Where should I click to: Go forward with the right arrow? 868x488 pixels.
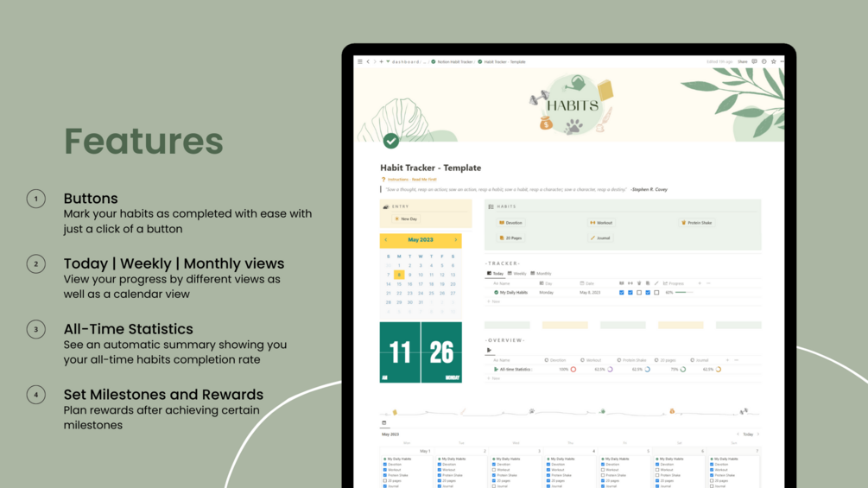(375, 61)
